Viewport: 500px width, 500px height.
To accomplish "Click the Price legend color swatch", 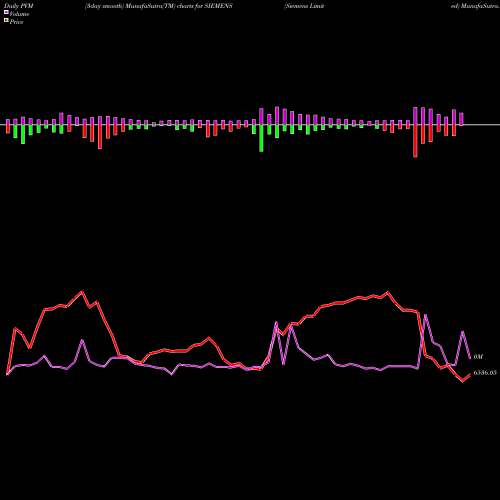I will click(x=6, y=21).
